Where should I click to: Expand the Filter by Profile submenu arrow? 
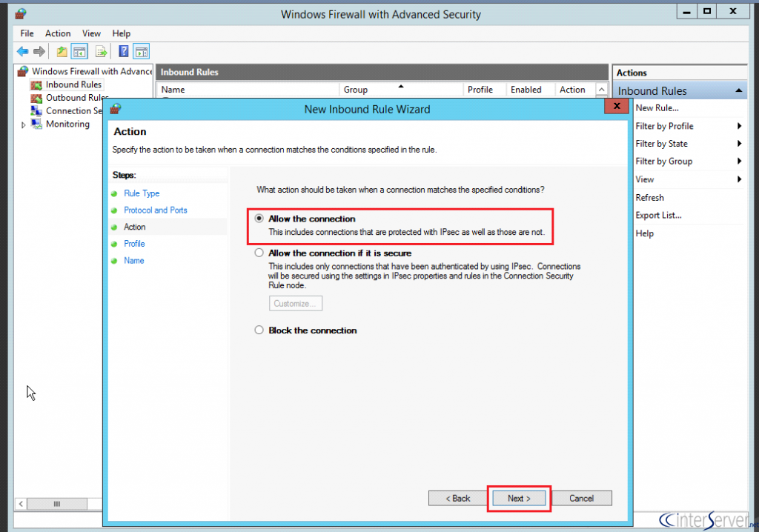coord(739,126)
